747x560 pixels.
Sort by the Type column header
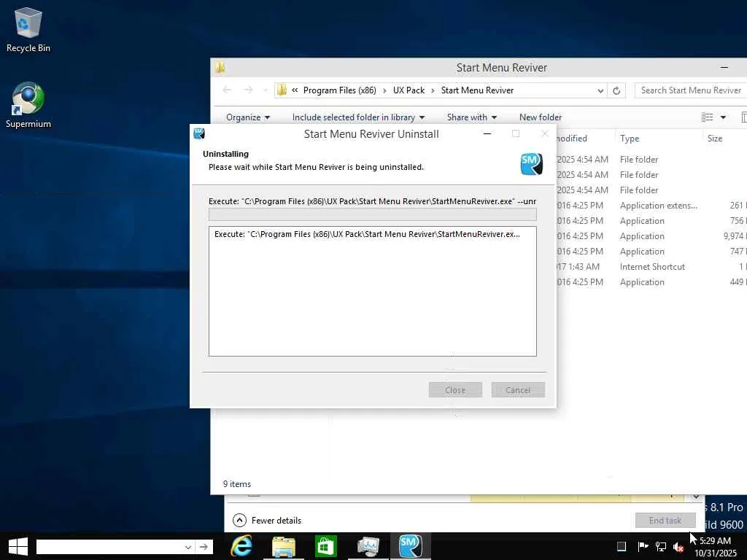tap(630, 139)
